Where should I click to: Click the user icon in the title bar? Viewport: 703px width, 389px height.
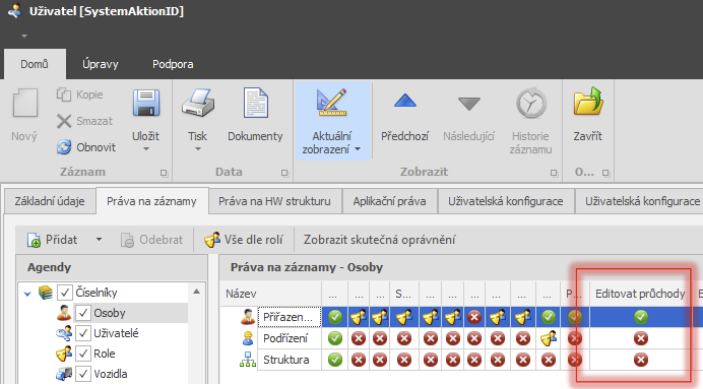tap(14, 10)
